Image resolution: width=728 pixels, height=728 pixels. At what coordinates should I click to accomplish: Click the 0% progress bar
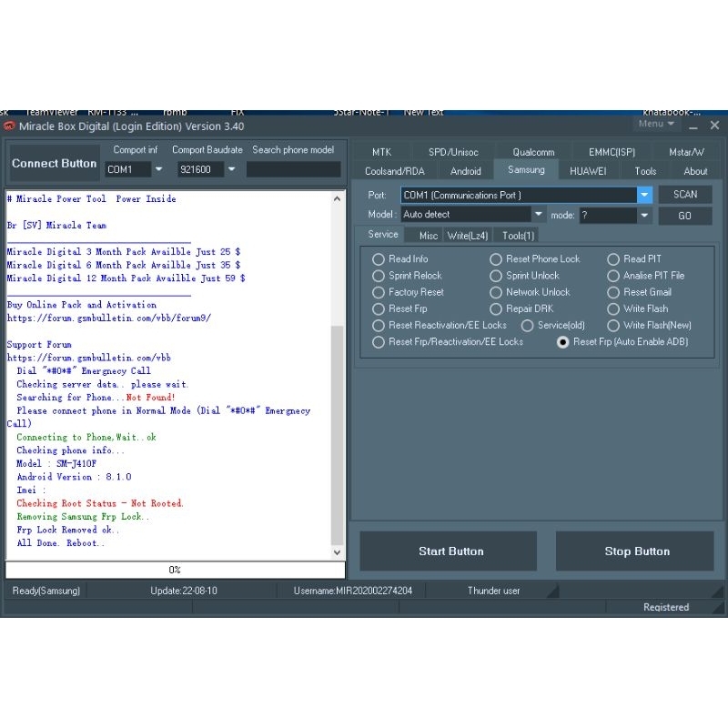(176, 570)
